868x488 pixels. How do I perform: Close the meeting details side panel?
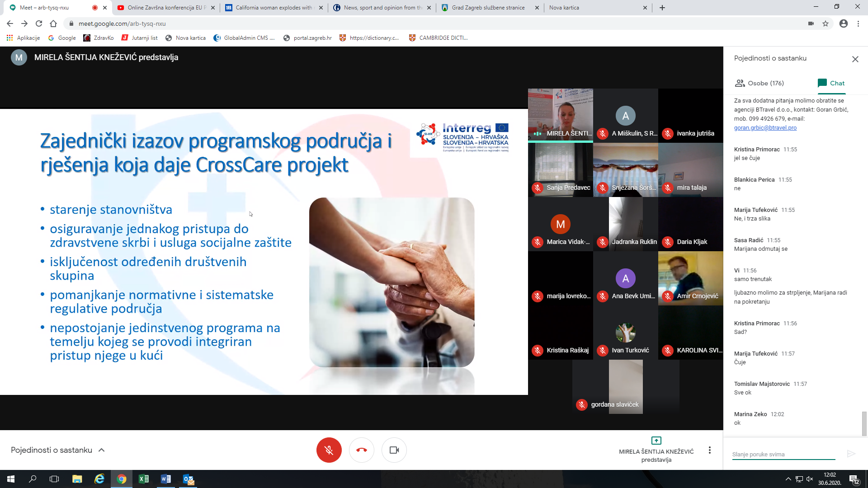click(855, 59)
